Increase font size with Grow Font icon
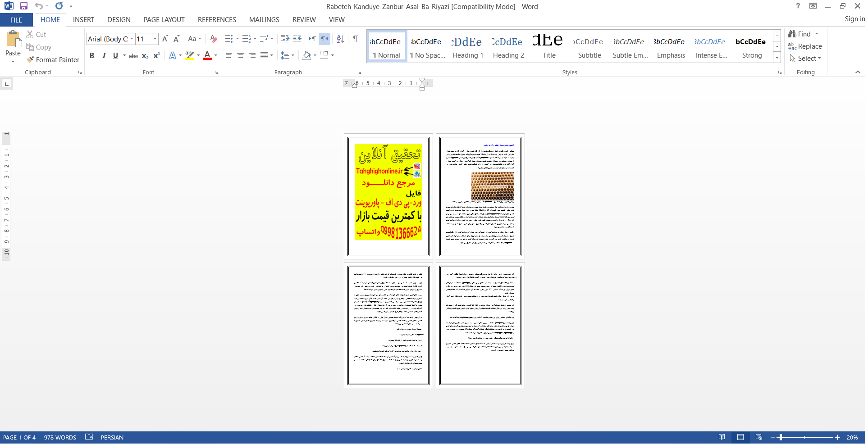868x444 pixels. [165, 39]
